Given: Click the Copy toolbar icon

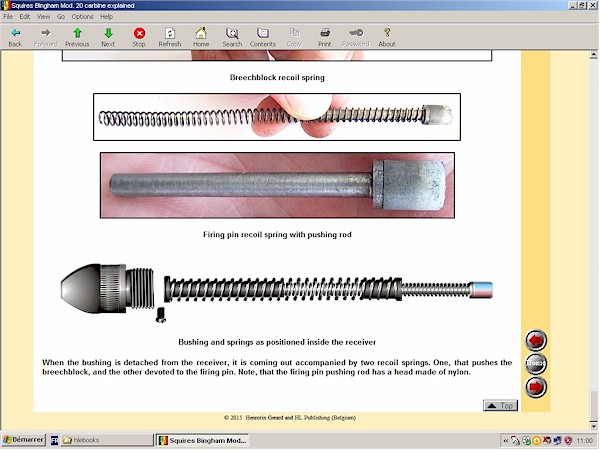Looking at the screenshot, I should [x=294, y=37].
